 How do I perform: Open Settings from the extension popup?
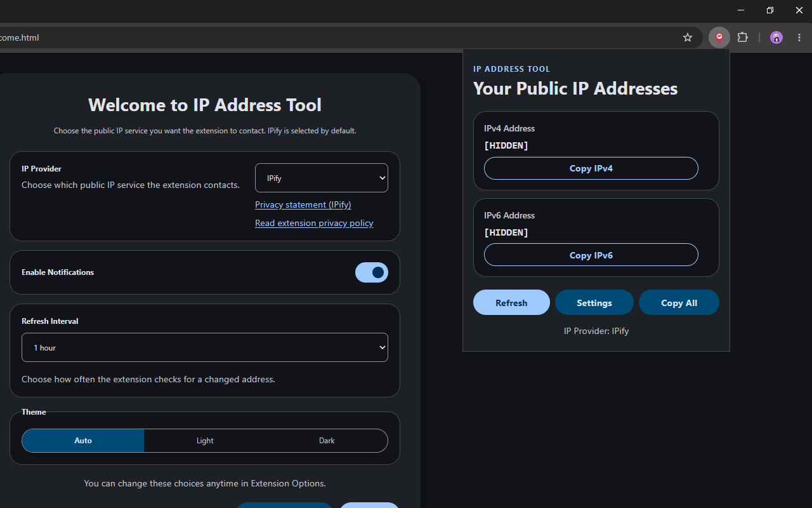pos(594,303)
